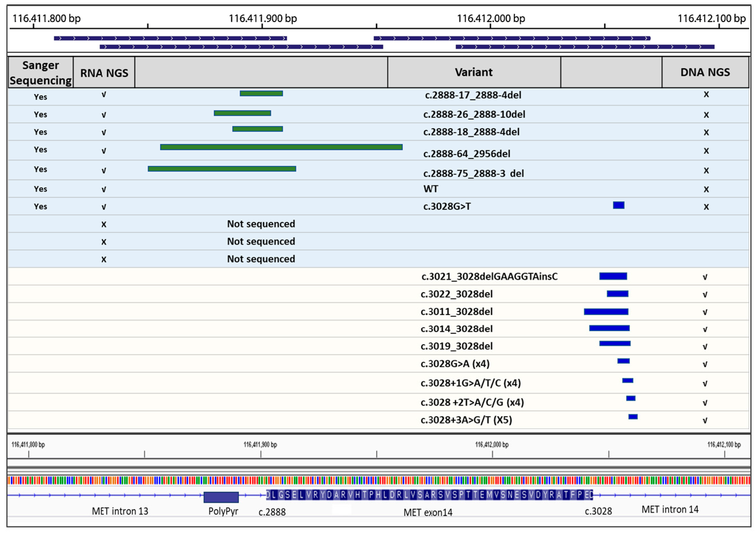Select the PolyPyr tract box
Image resolution: width=756 pixels, height=534 pixels.
[221, 497]
